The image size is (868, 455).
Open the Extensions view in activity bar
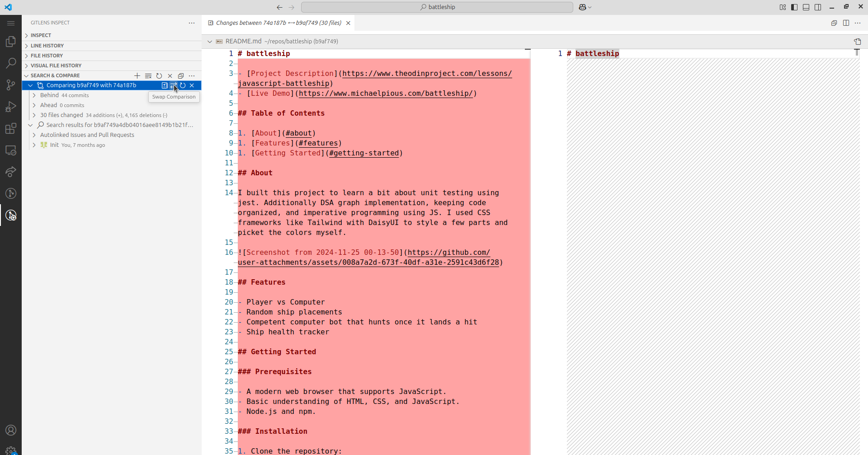(x=11, y=129)
